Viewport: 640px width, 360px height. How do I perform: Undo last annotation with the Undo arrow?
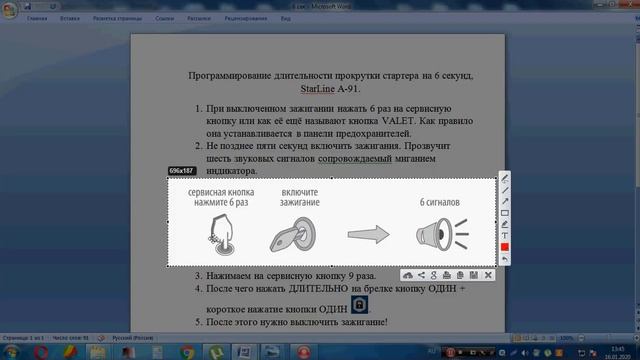(504, 259)
